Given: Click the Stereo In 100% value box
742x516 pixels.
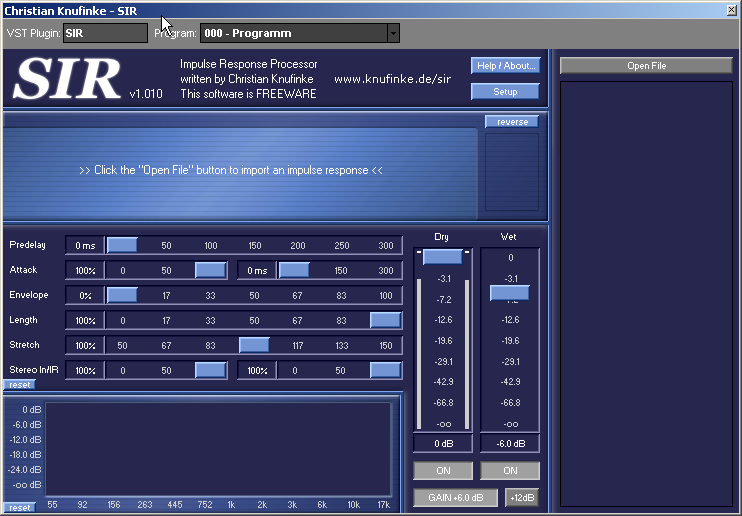Looking at the screenshot, I should 85,370.
